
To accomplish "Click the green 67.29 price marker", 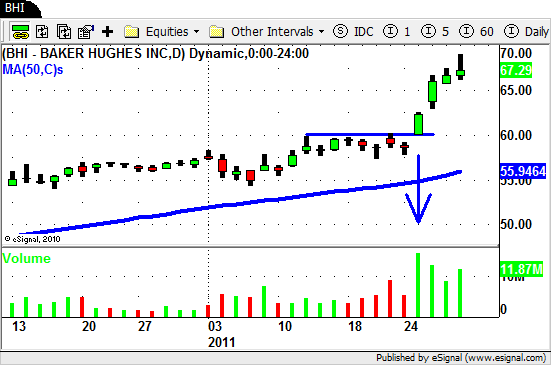I will [x=516, y=70].
